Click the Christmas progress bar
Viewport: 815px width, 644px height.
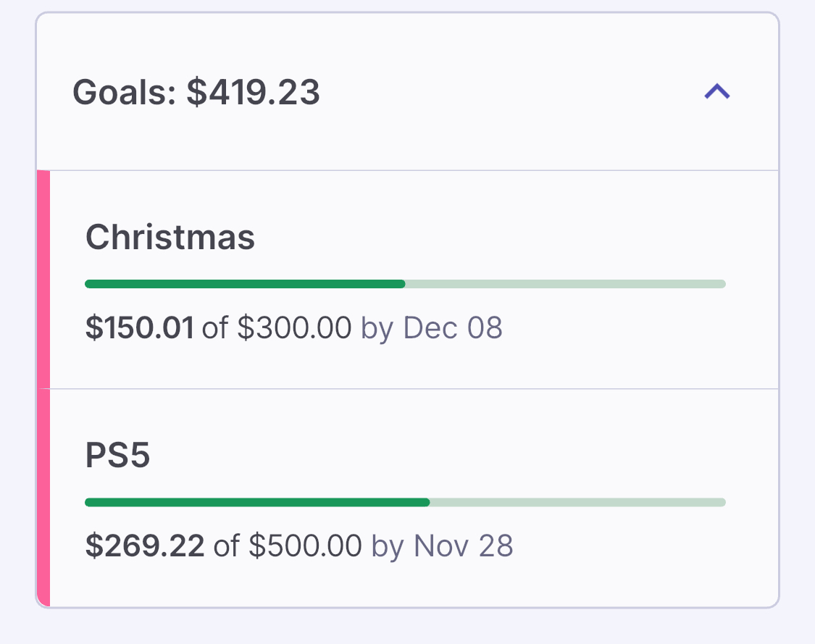405,284
